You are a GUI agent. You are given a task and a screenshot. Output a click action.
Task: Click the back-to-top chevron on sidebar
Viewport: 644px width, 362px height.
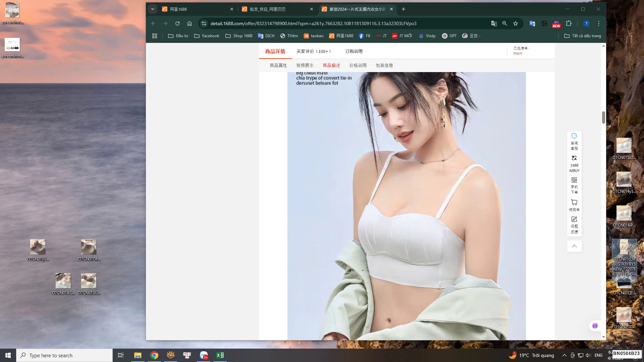(x=574, y=246)
